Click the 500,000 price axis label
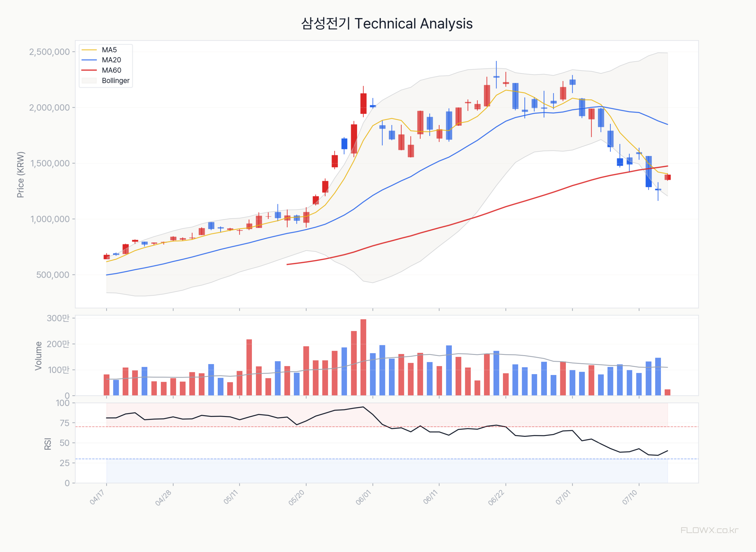Viewport: 756px width, 552px height. tap(53, 275)
